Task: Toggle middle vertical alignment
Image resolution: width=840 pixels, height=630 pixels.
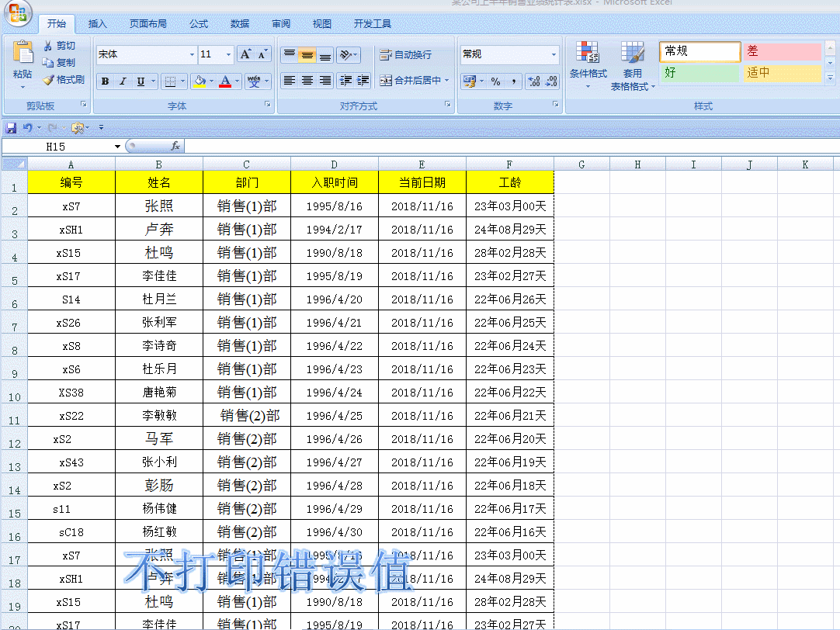Action: [307, 54]
